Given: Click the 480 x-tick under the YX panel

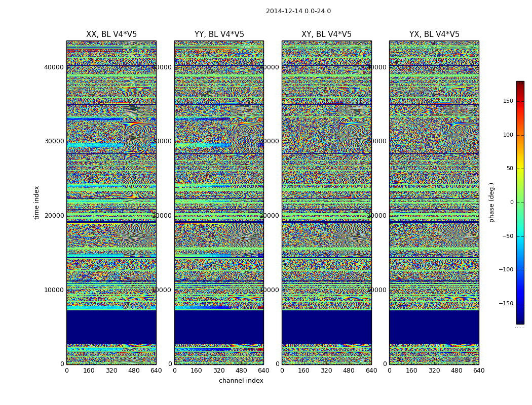Looking at the screenshot, I should point(457,371).
